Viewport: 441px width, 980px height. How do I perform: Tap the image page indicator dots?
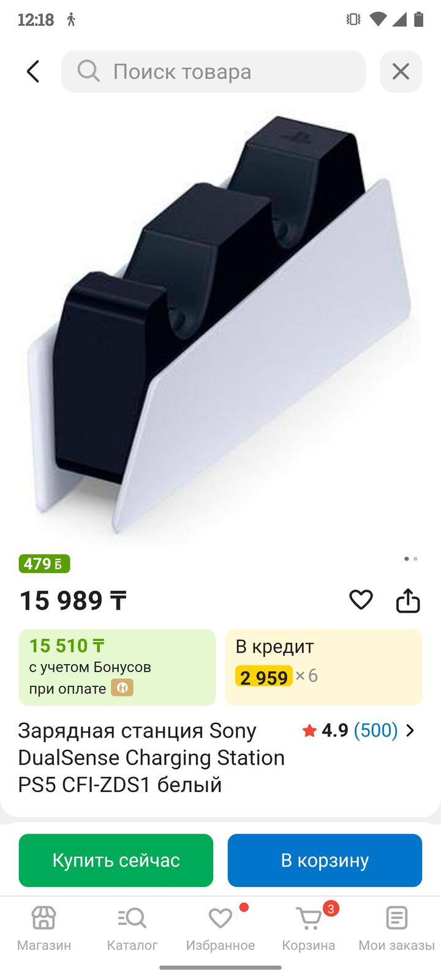click(x=411, y=559)
